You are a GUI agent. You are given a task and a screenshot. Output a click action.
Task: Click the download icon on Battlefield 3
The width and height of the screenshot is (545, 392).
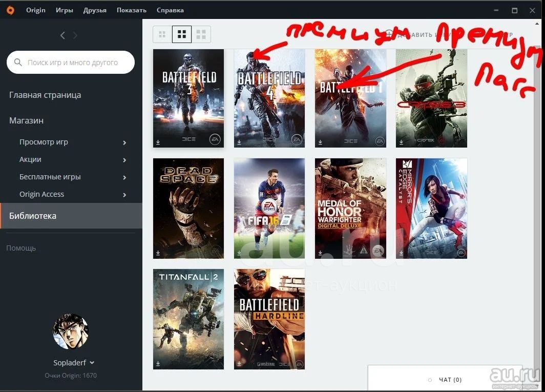click(x=158, y=142)
